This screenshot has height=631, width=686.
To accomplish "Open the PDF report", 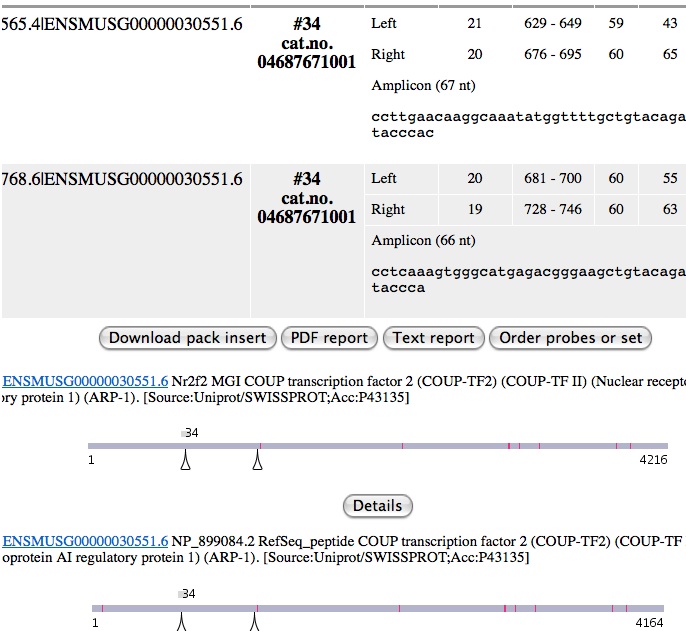I will pyautogui.click(x=329, y=338).
